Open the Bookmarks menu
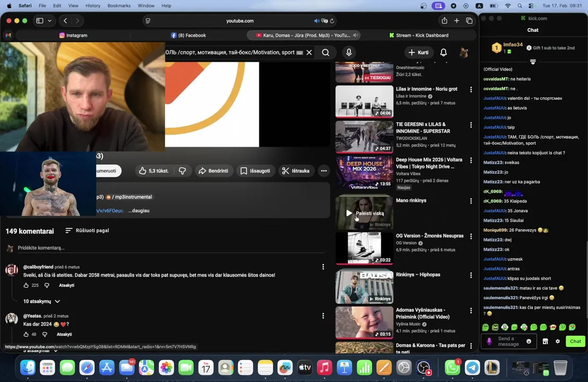Screen dimensions: 588x382 [x=119, y=6]
